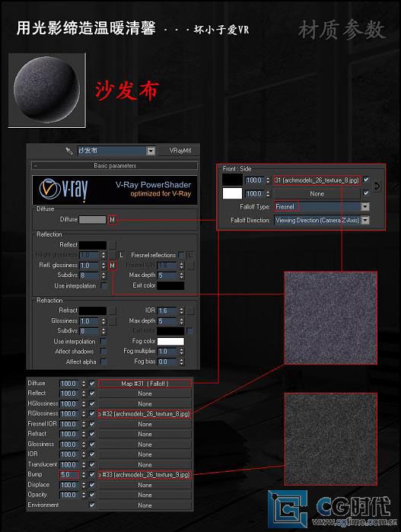Click the HGlossiness map None slot
401x532 pixels.
[x=145, y=403]
